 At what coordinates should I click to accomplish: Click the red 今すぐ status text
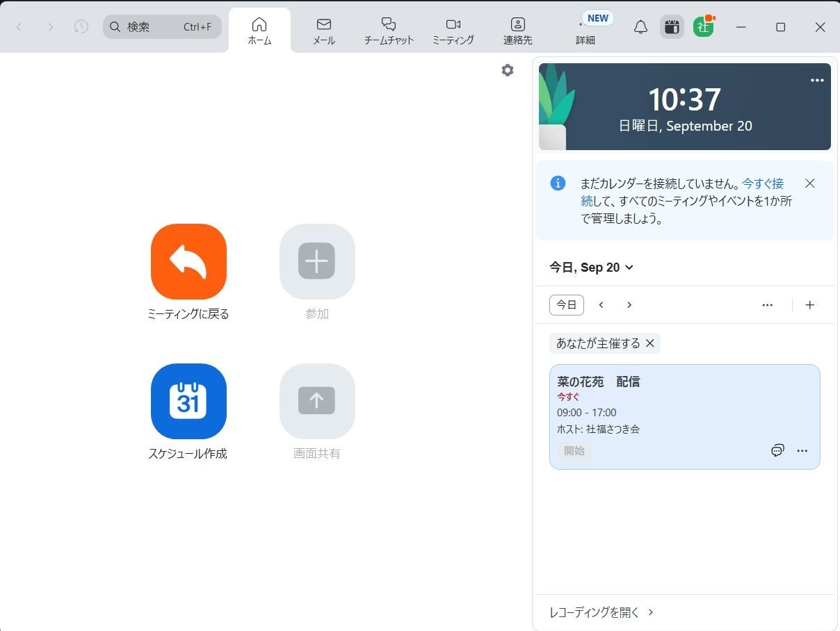coord(568,397)
